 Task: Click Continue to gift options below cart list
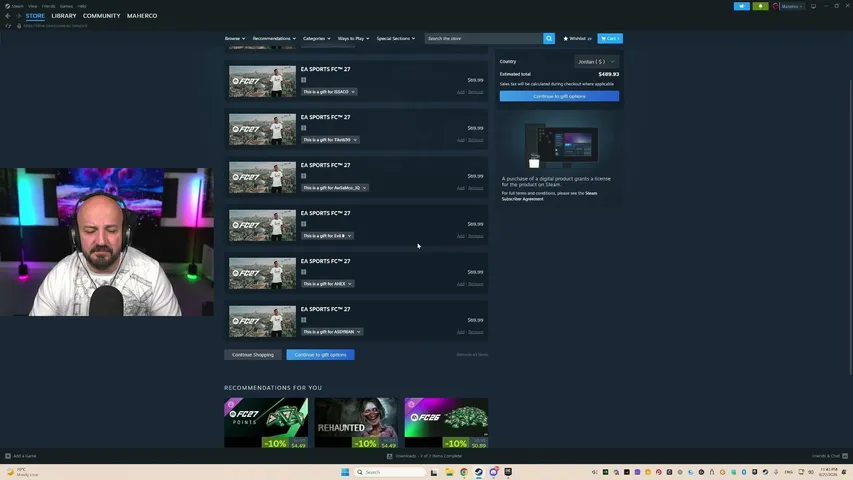click(x=320, y=355)
